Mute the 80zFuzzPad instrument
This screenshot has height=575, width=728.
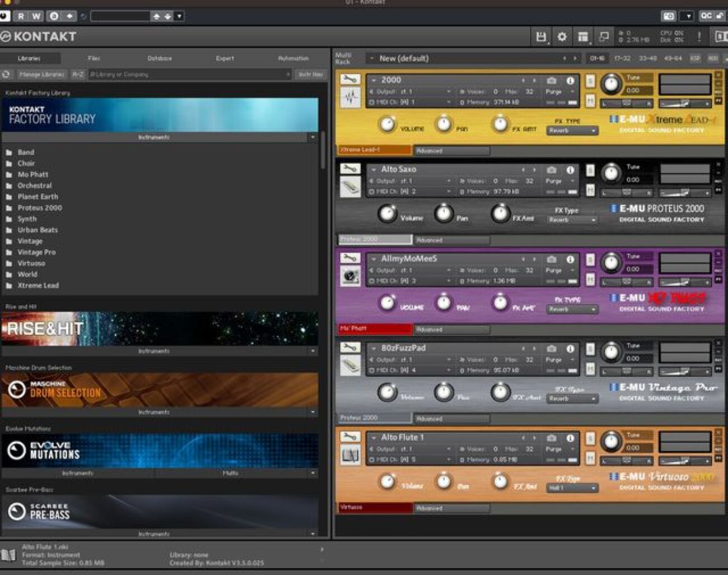click(x=590, y=369)
